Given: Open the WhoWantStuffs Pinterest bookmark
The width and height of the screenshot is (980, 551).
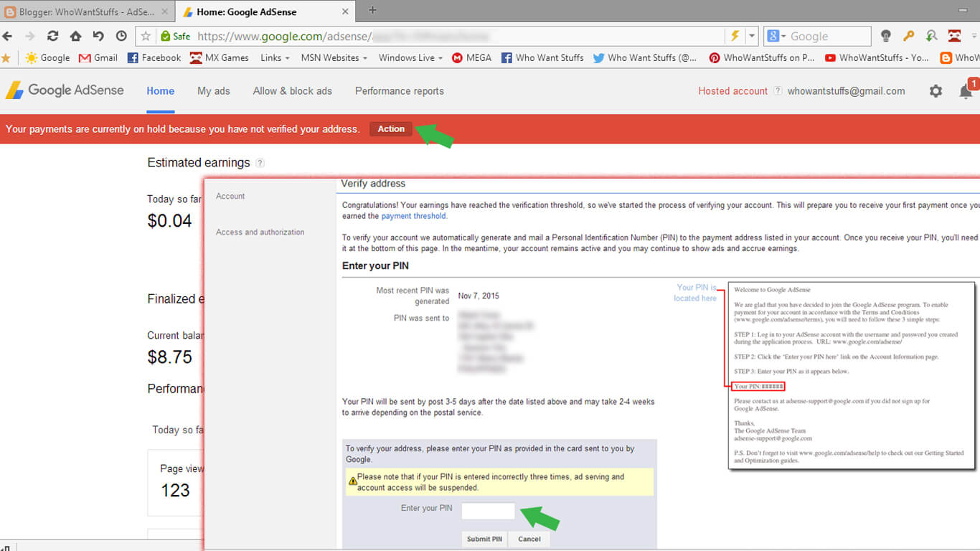Looking at the screenshot, I should pos(762,57).
